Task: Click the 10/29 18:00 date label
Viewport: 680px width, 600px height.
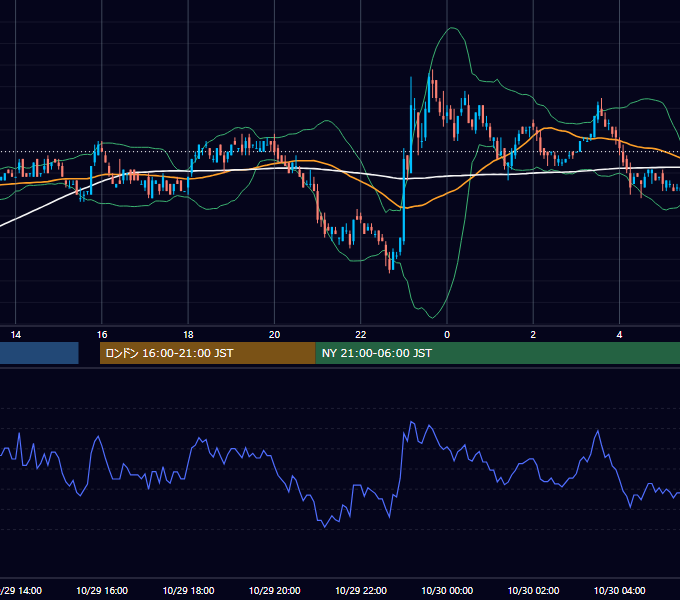Action: (x=188, y=590)
